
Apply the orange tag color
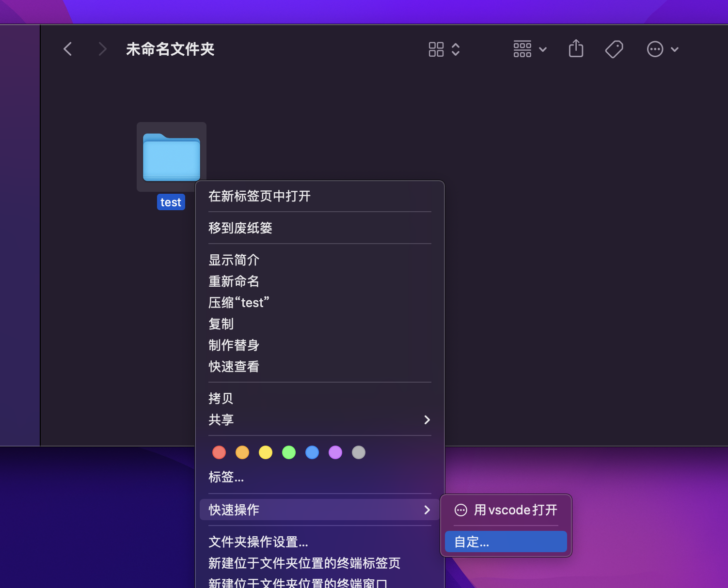point(242,452)
